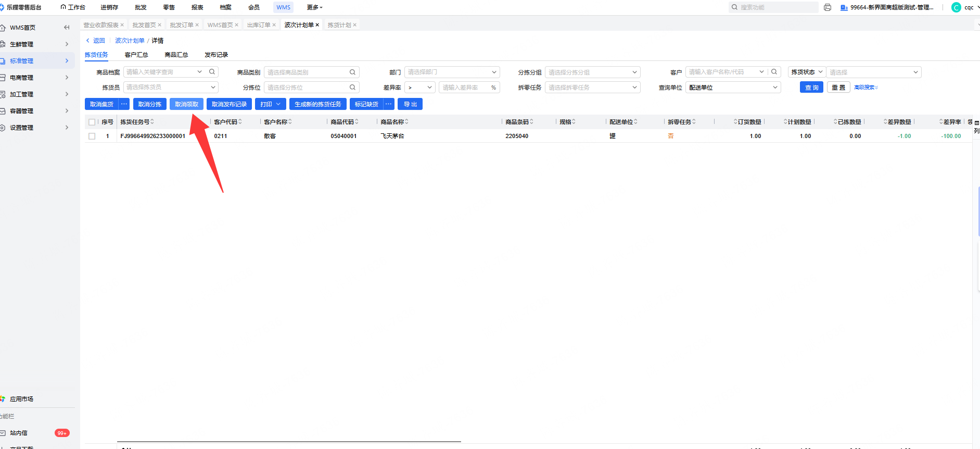
Task: Click the 波次计划单 breadcrumb link
Action: pyautogui.click(x=130, y=41)
